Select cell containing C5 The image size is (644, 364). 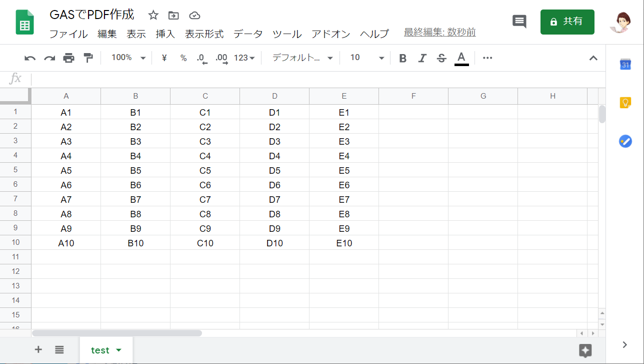tap(205, 170)
